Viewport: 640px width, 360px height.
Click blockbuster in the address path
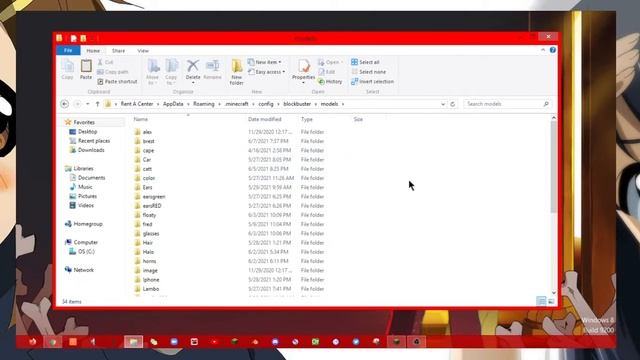coord(297,104)
